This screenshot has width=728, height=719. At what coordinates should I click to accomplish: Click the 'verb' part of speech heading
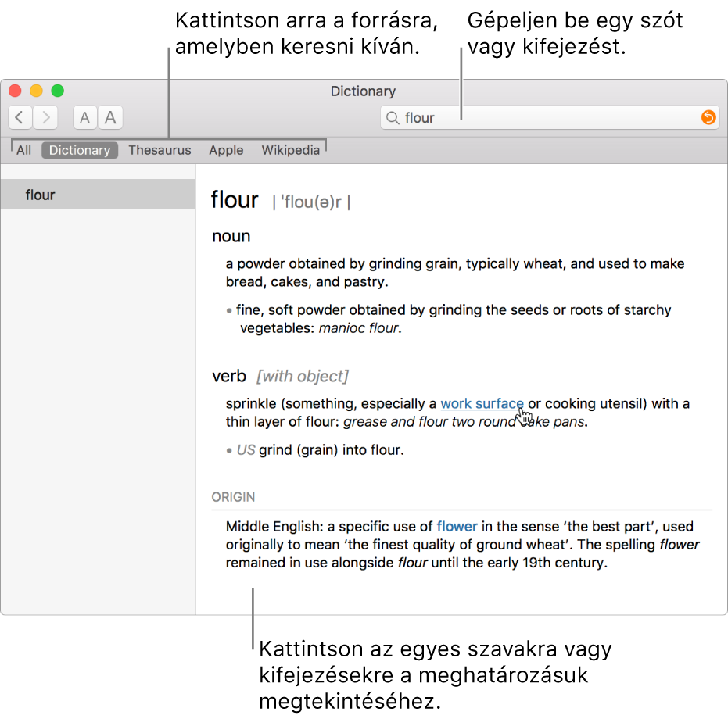[229, 376]
